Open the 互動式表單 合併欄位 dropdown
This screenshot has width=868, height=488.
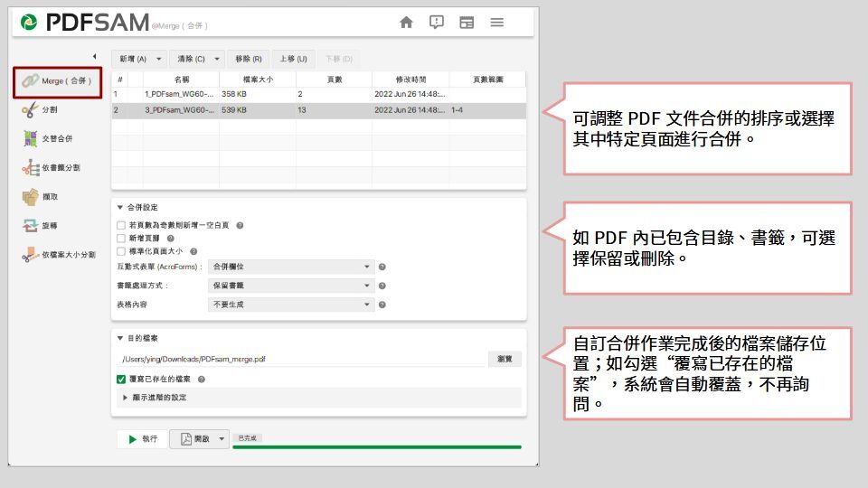(290, 267)
